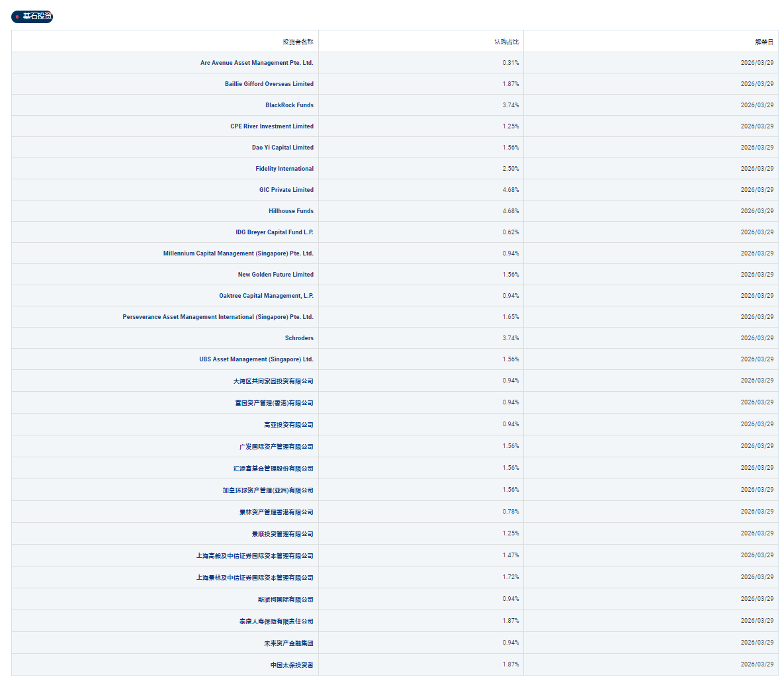This screenshot has width=784, height=679.
Task: Click the 0.31% value for Arc Avenue
Action: pyautogui.click(x=511, y=63)
